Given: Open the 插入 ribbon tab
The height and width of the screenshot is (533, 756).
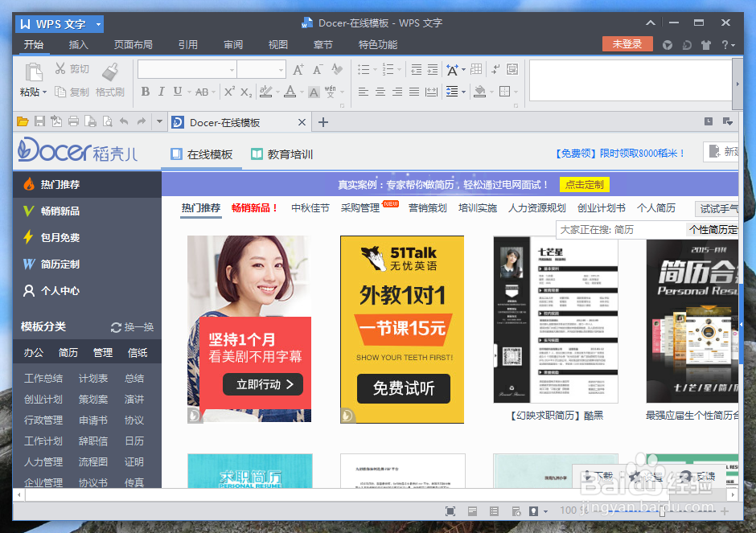Looking at the screenshot, I should [x=79, y=45].
